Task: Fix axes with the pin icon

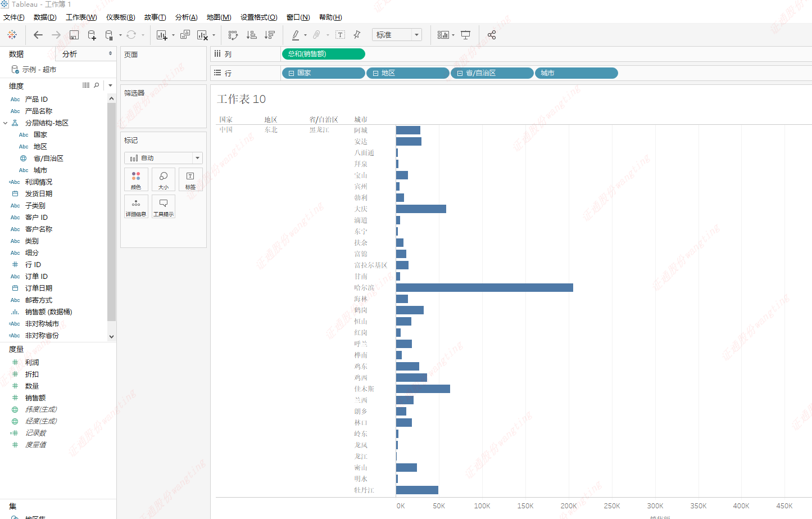Action: pyautogui.click(x=357, y=35)
